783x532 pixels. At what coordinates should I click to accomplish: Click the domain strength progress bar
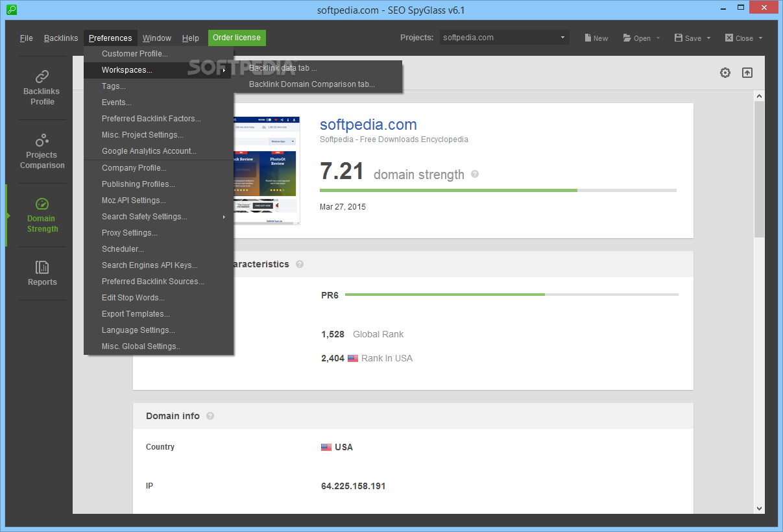click(x=498, y=190)
